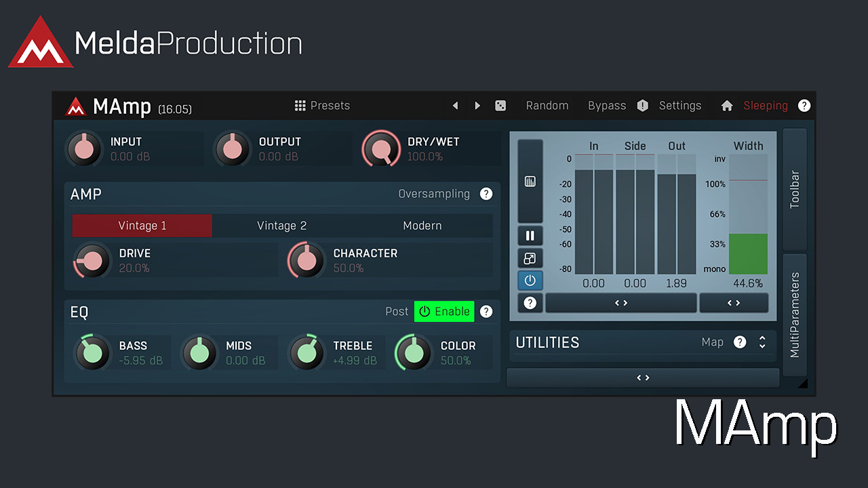
Task: Go to previous preset with left arrow
Action: pyautogui.click(x=455, y=106)
